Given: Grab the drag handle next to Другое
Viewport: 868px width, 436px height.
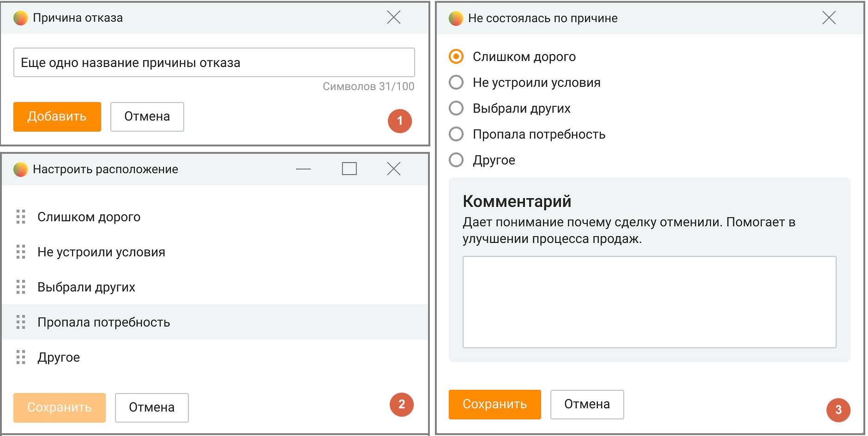Looking at the screenshot, I should (21, 357).
